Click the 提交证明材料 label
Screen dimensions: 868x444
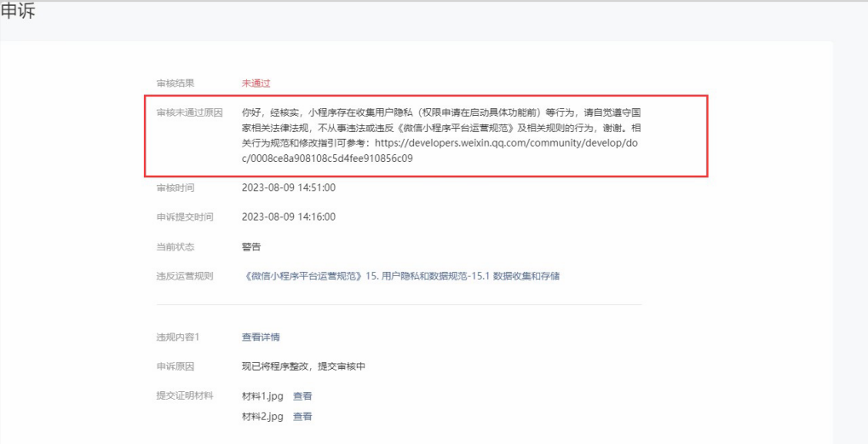click(x=185, y=396)
